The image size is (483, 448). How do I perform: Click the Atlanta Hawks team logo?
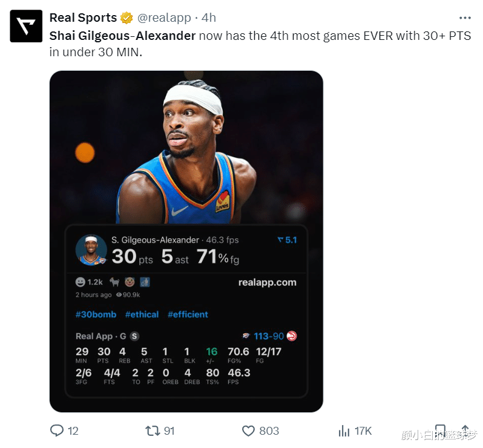click(x=292, y=336)
